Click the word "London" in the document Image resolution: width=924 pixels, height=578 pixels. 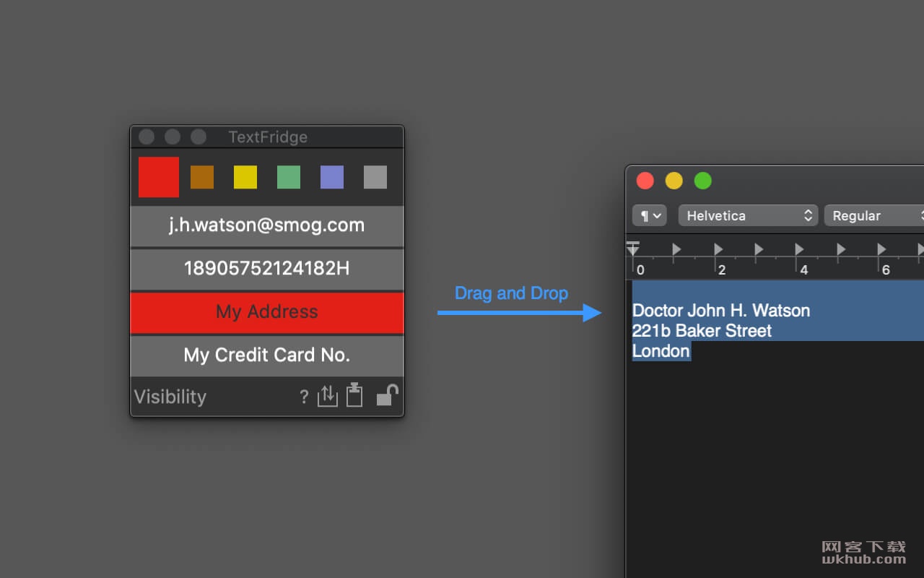click(661, 351)
